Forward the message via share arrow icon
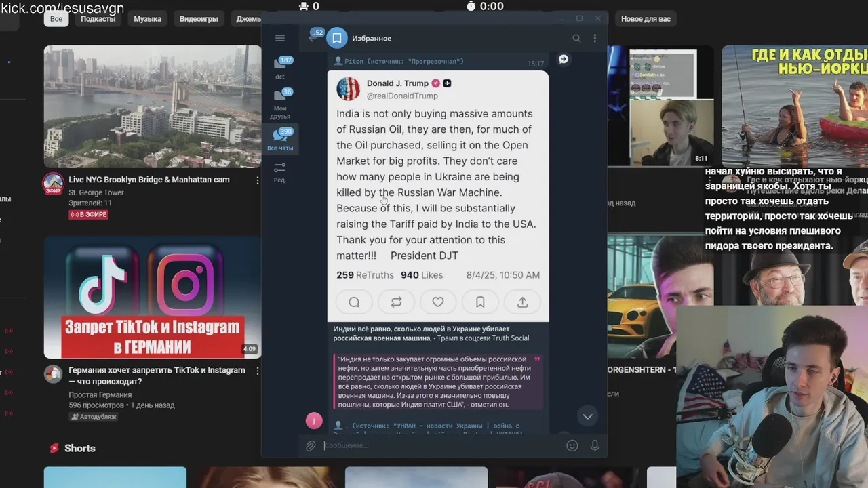The image size is (868, 488). click(x=563, y=60)
